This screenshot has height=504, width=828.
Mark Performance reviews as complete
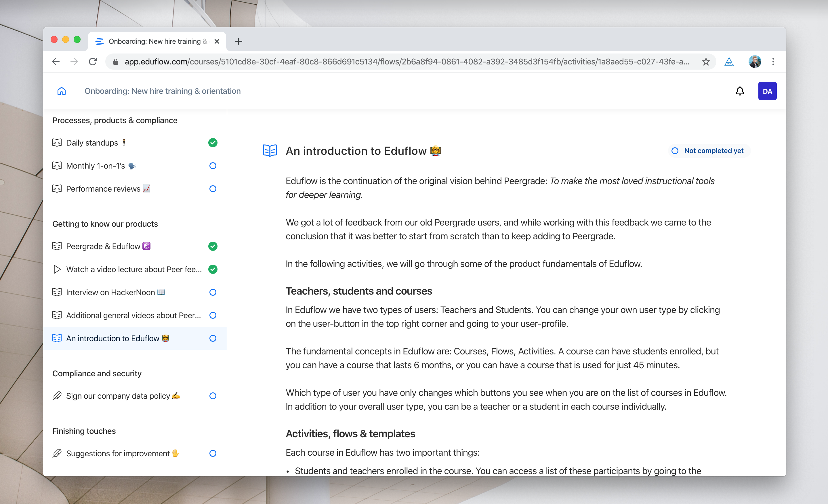coord(213,188)
